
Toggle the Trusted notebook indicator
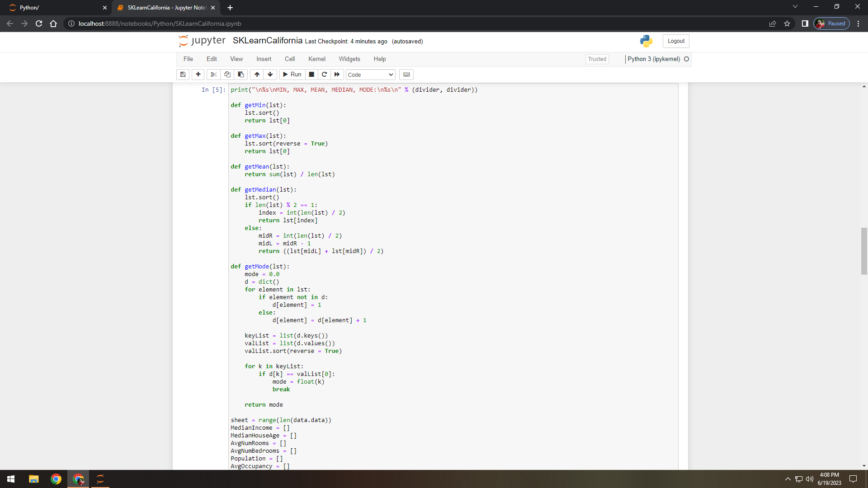[597, 59]
